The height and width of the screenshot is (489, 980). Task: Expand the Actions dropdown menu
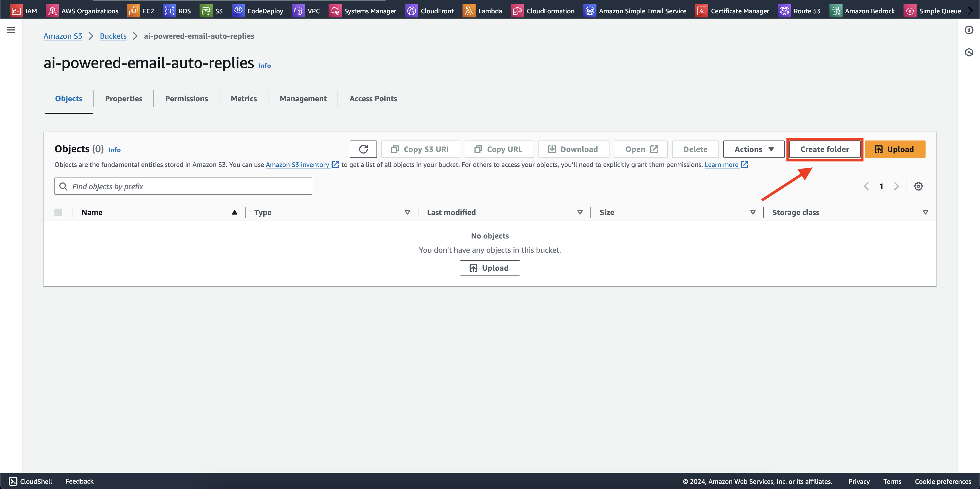point(754,149)
